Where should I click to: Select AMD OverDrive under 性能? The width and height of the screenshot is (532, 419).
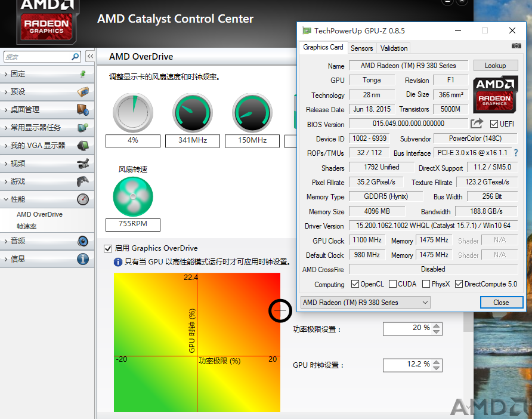[x=40, y=214]
